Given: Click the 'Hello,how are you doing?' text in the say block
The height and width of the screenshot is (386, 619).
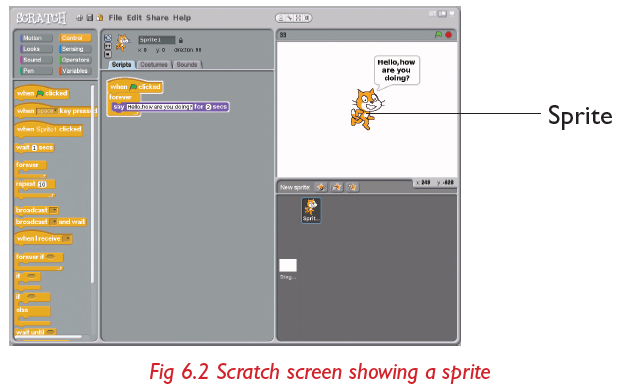Looking at the screenshot, I should tap(159, 107).
